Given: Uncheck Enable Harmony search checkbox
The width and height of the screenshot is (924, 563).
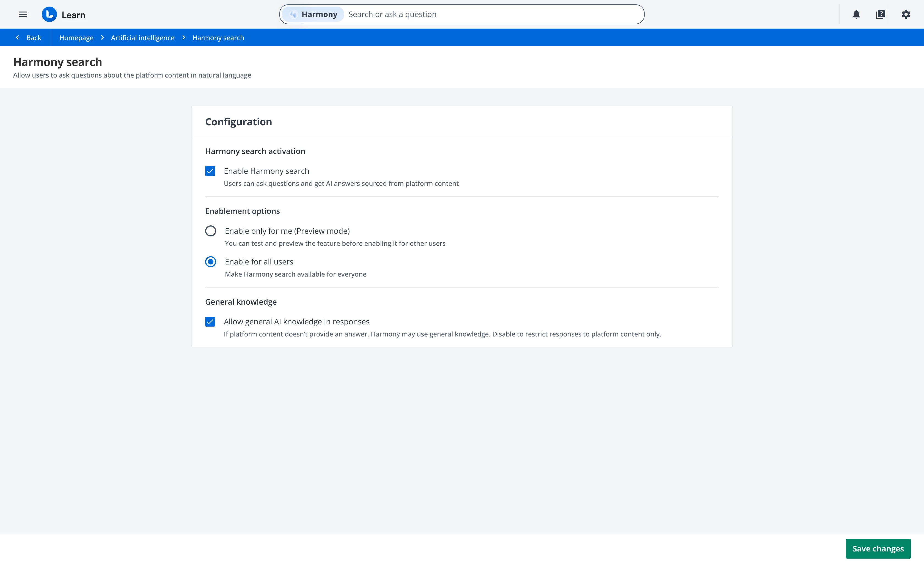Looking at the screenshot, I should [210, 171].
